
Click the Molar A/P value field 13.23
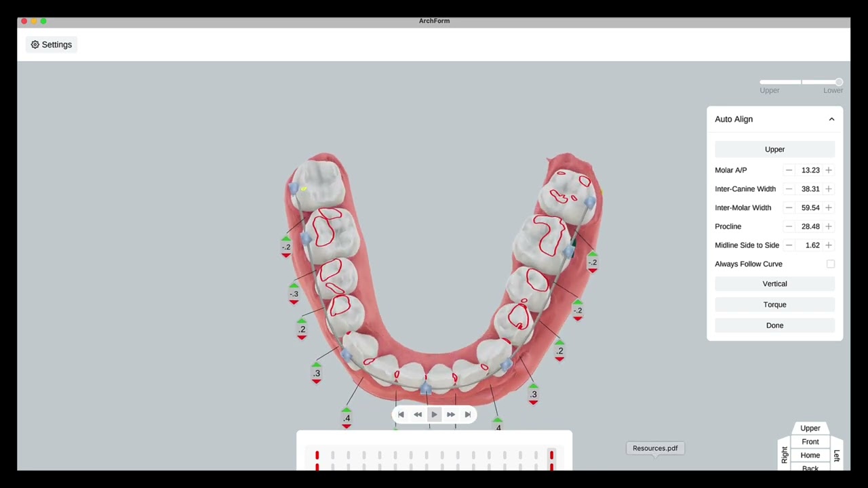810,170
